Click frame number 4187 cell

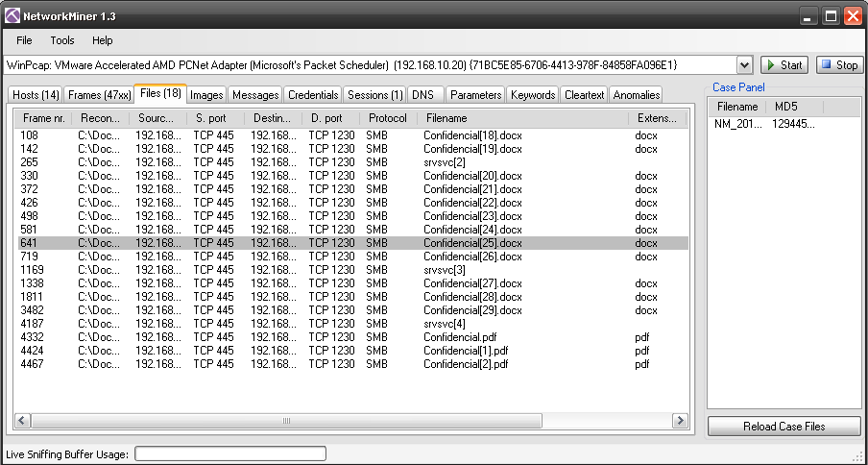click(32, 323)
